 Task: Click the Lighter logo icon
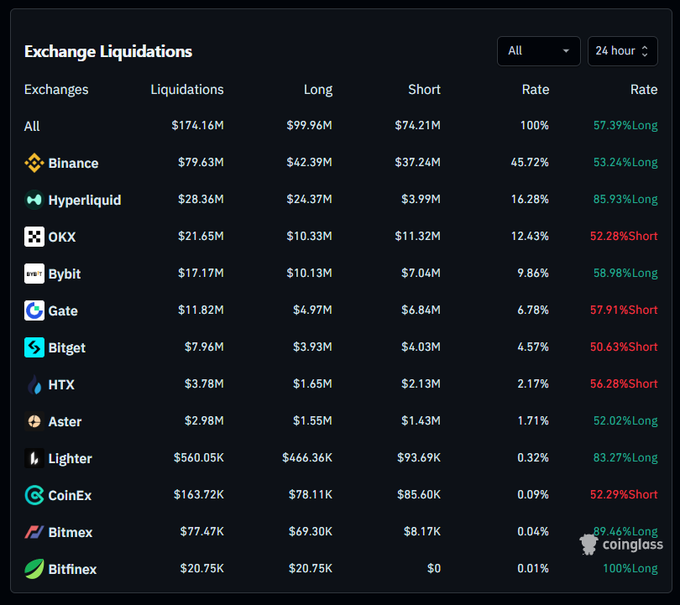(34, 458)
